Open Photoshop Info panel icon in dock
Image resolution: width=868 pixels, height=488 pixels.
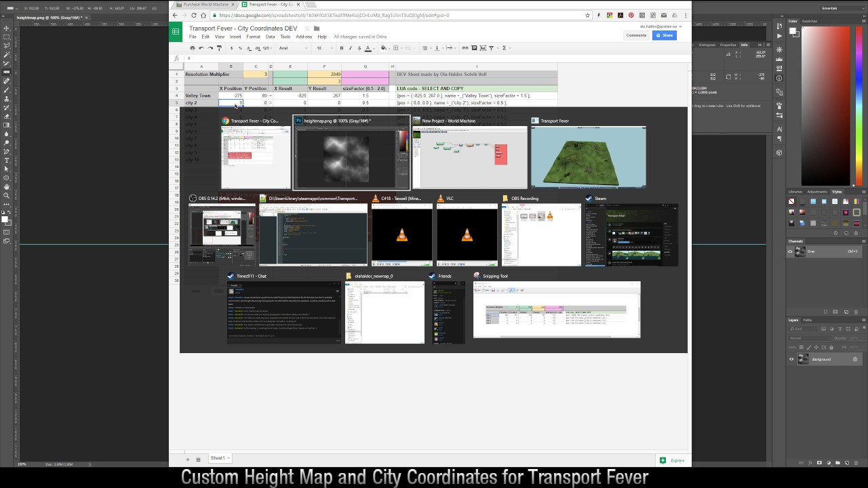pos(778,78)
